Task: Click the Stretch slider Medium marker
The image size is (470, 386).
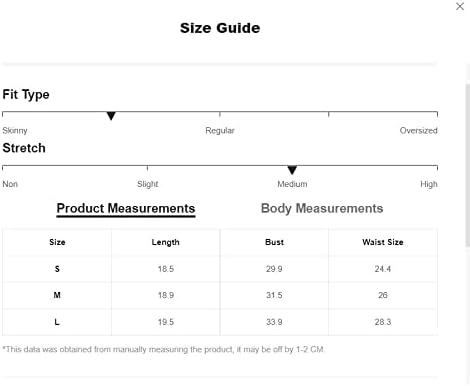Action: pyautogui.click(x=292, y=170)
